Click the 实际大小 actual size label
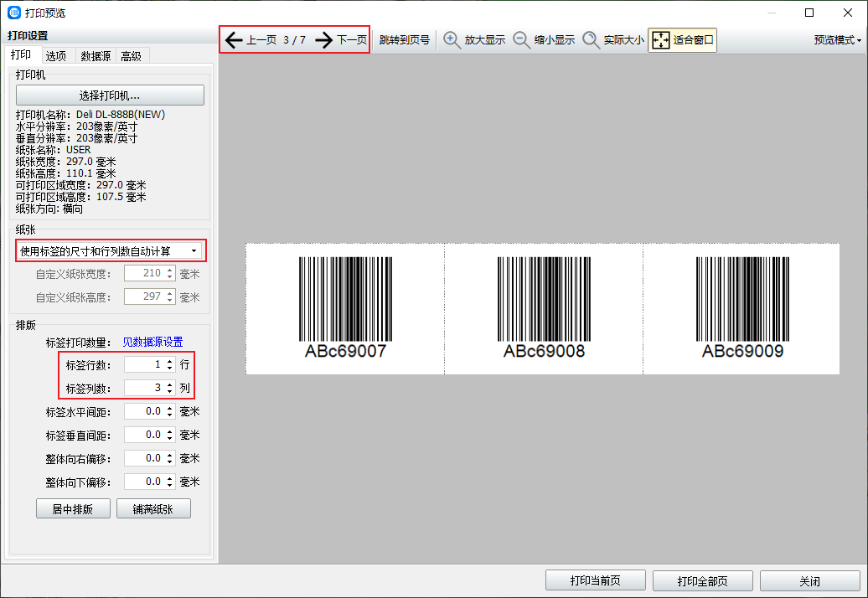 coord(624,40)
